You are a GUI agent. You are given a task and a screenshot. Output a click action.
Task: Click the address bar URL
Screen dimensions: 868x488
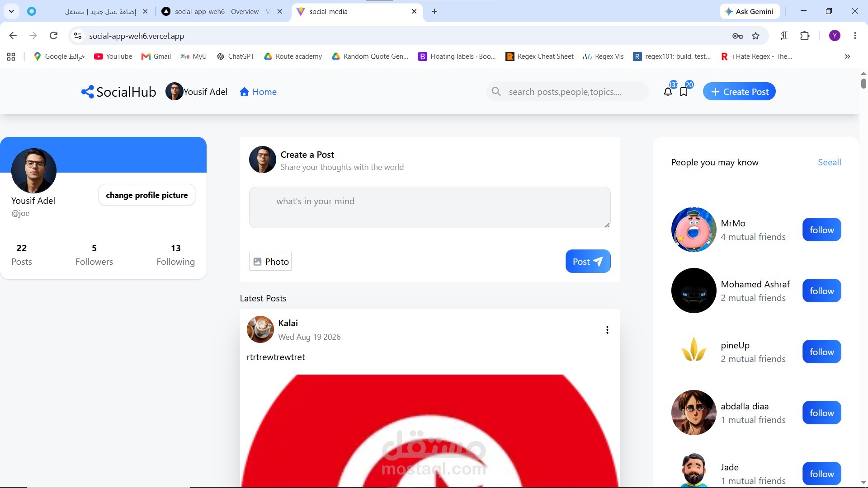(x=137, y=36)
